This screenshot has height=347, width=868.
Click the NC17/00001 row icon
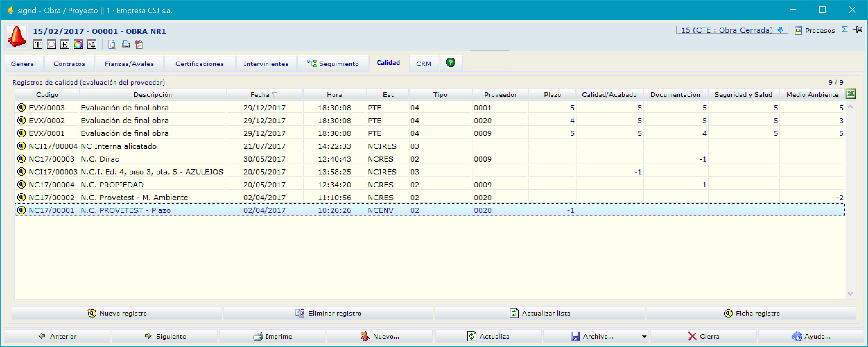22,210
